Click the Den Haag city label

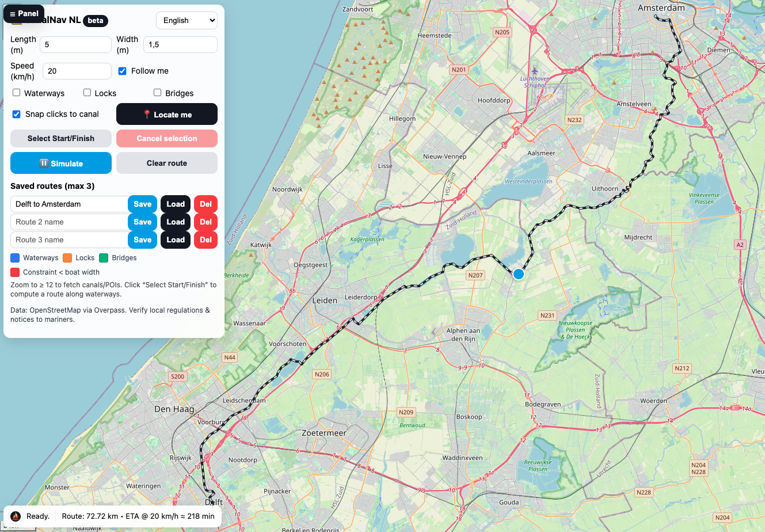(x=174, y=409)
